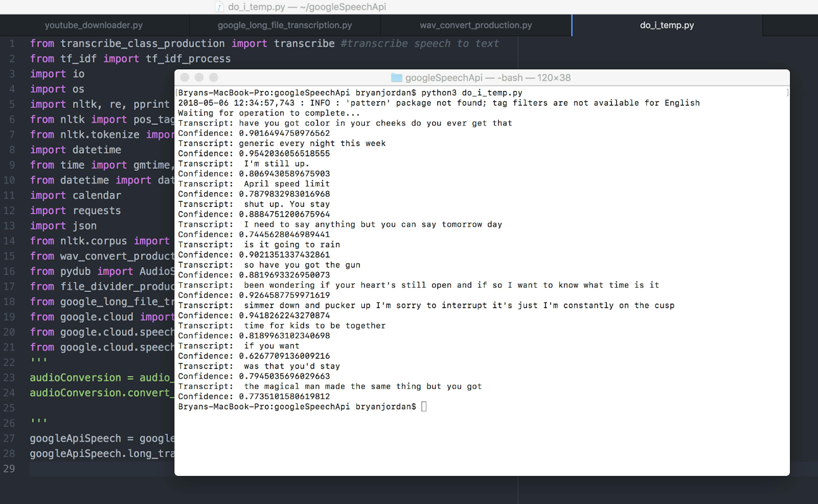Switch to the youtube_downloader.py tab

coord(94,25)
